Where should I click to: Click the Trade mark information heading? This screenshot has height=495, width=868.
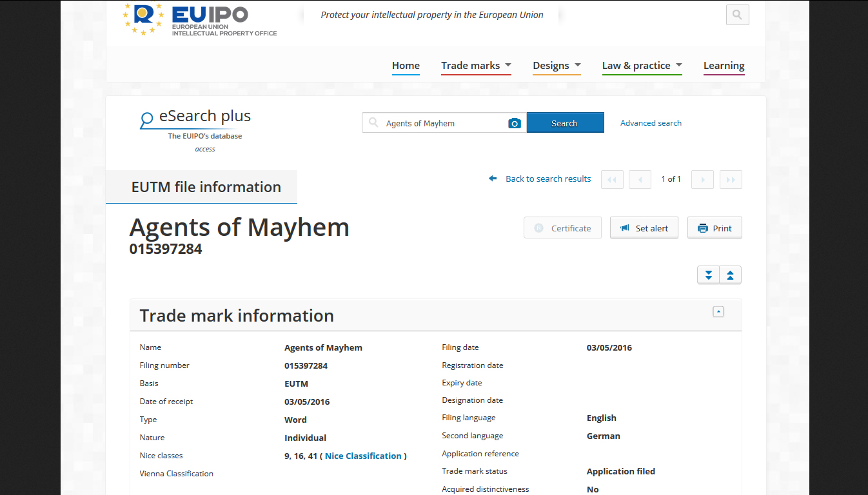click(237, 315)
